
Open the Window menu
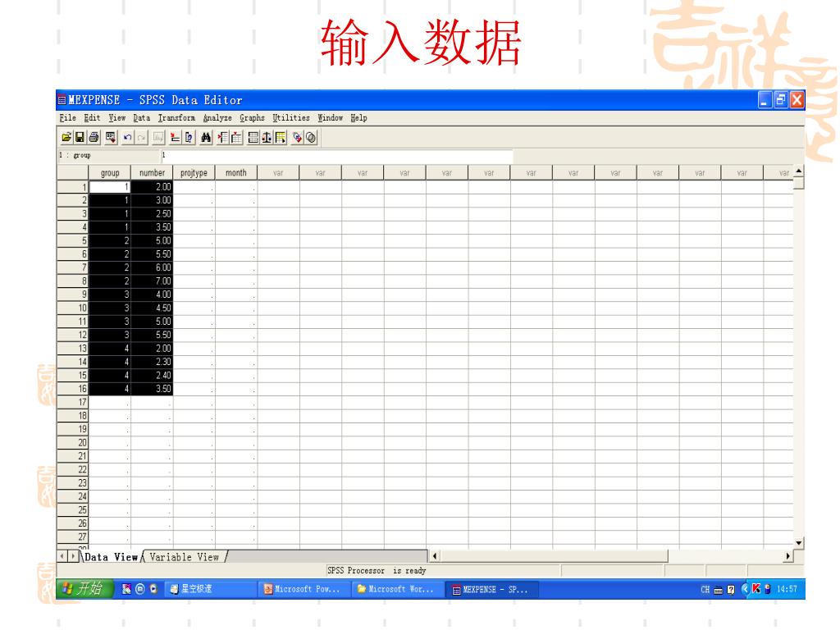click(x=330, y=118)
